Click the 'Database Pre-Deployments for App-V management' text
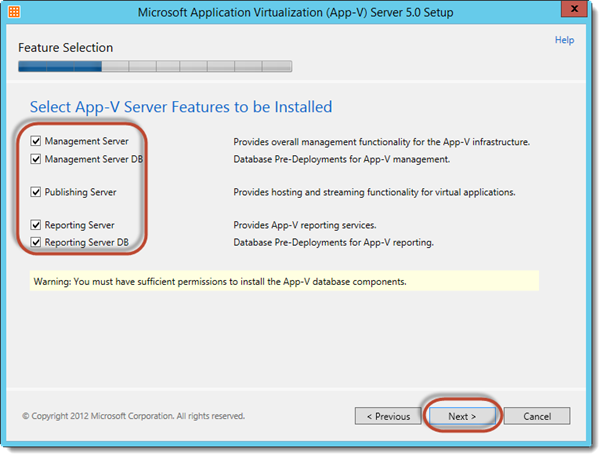Image resolution: width=604 pixels, height=459 pixels. pyautogui.click(x=342, y=159)
